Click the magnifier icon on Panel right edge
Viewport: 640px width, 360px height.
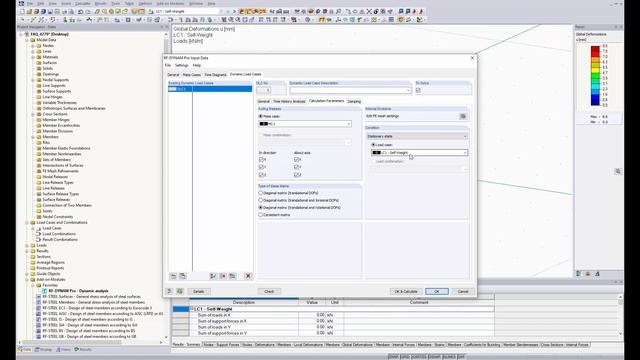click(618, 171)
